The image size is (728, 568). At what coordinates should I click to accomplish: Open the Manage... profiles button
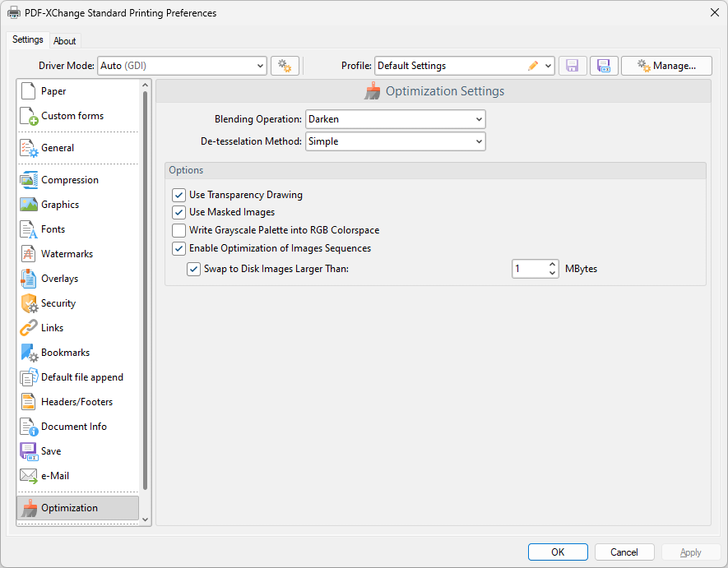click(x=666, y=66)
